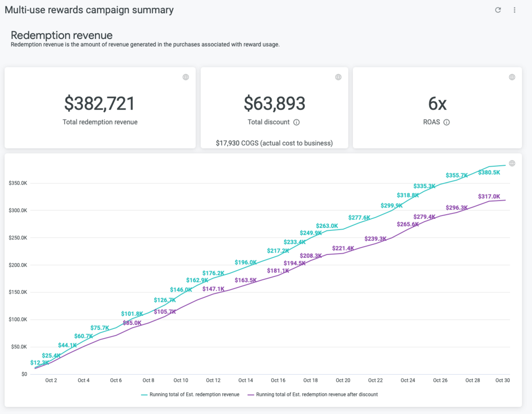The height and width of the screenshot is (414, 532).
Task: Click the $279.4K data label
Action: click(425, 216)
